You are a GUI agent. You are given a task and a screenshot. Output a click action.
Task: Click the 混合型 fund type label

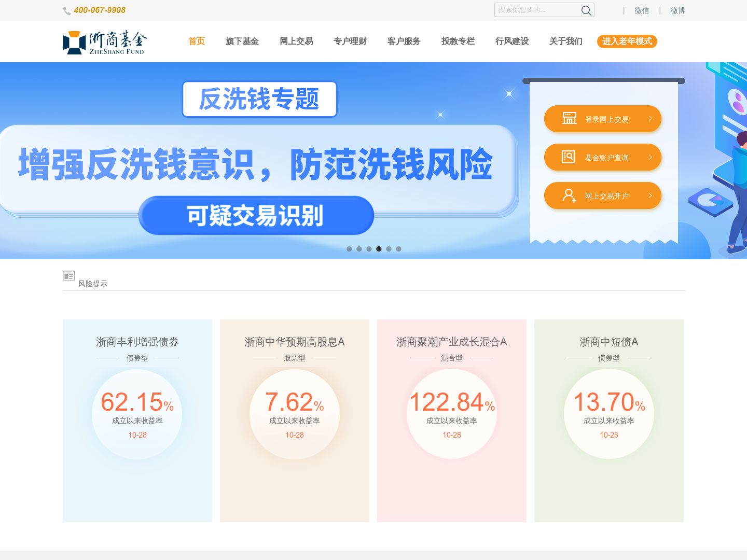(x=452, y=358)
